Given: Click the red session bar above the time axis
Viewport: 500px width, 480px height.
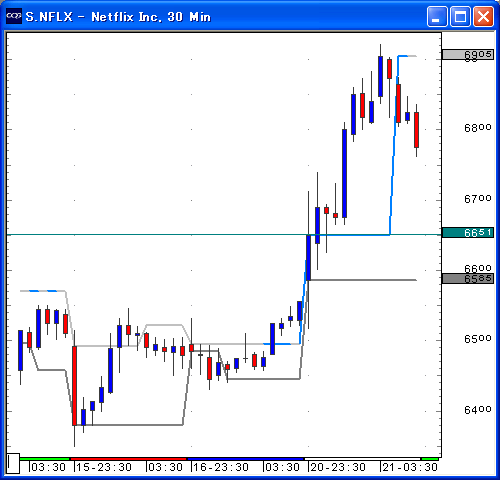Looking at the screenshot, I should (x=129, y=459).
